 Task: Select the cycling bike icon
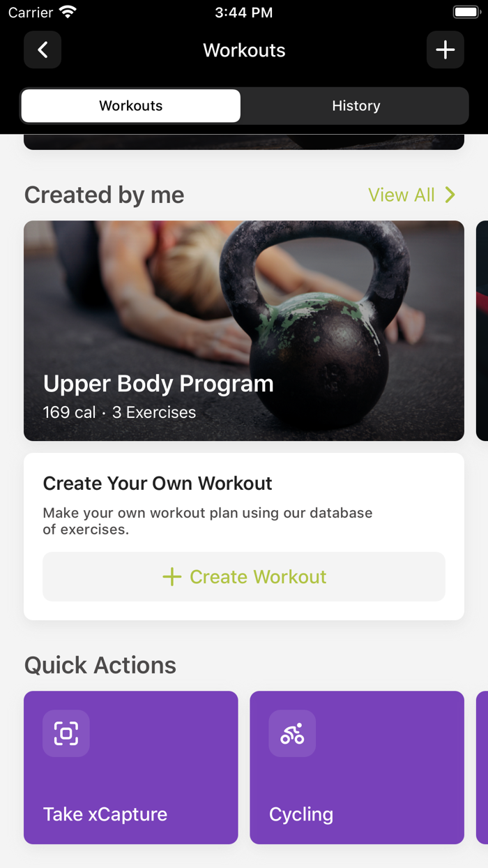292,733
